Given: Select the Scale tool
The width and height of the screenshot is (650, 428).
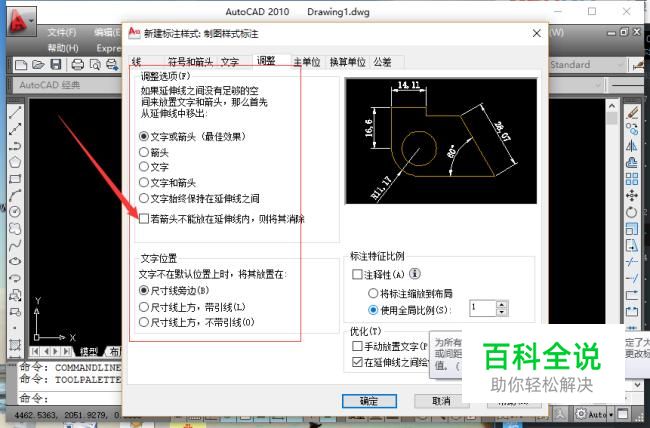Looking at the screenshot, I should pyautogui.click(x=632, y=229).
